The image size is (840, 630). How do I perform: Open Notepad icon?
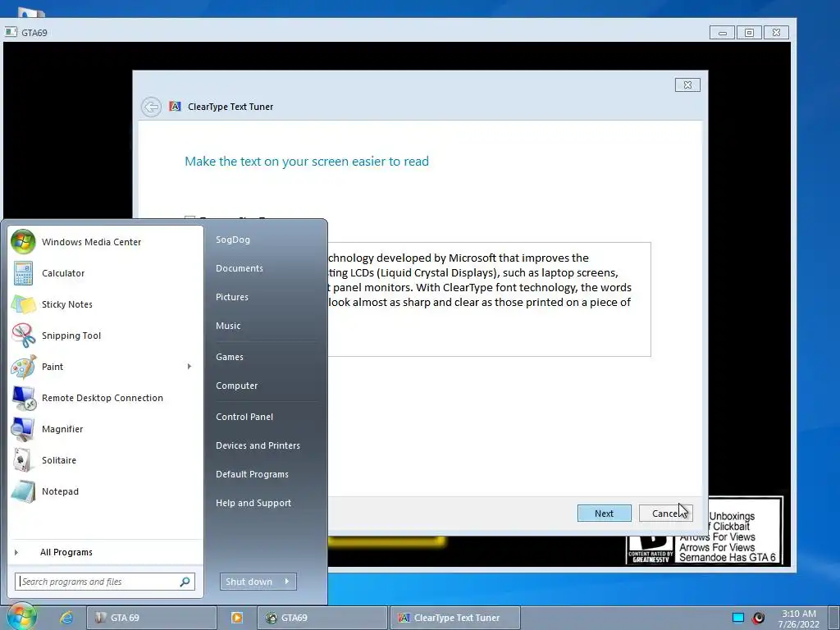(23, 491)
